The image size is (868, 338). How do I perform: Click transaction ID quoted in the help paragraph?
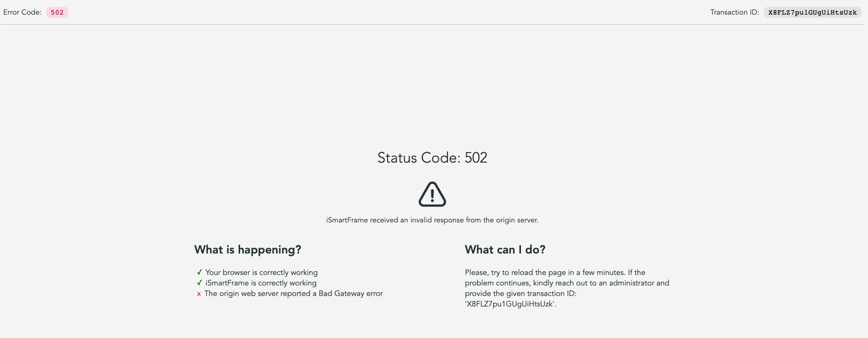[x=510, y=304]
